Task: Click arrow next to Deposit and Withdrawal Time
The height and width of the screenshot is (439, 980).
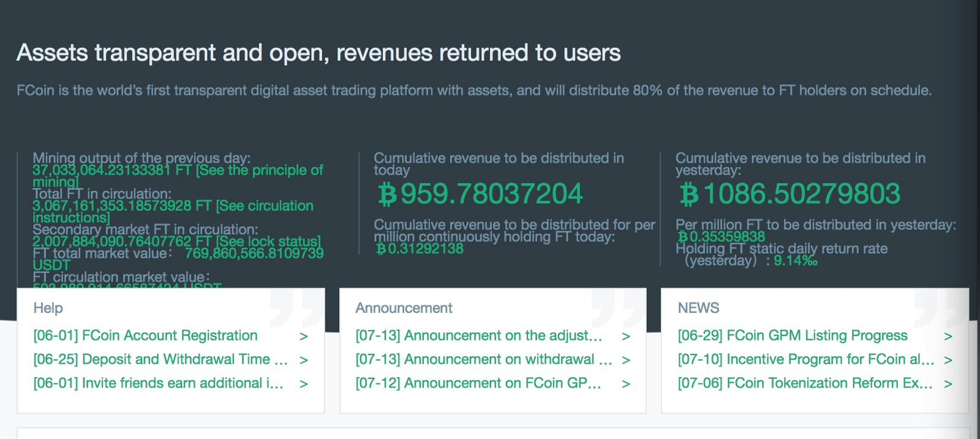Action: [x=304, y=360]
